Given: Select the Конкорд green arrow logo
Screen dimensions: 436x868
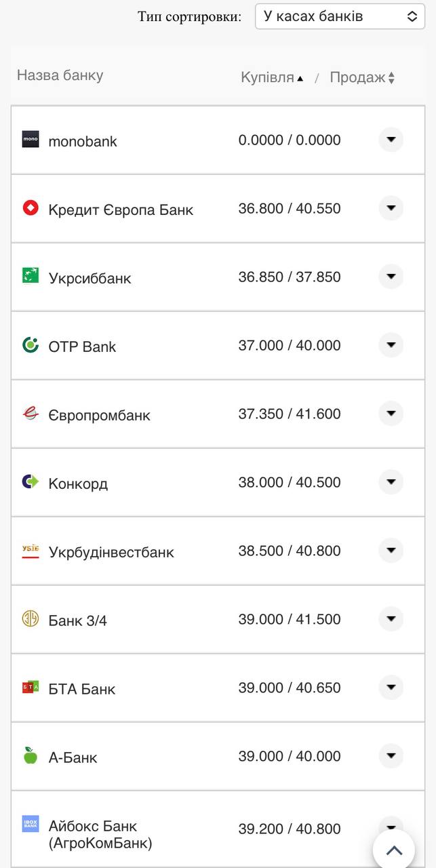Looking at the screenshot, I should 30,482.
